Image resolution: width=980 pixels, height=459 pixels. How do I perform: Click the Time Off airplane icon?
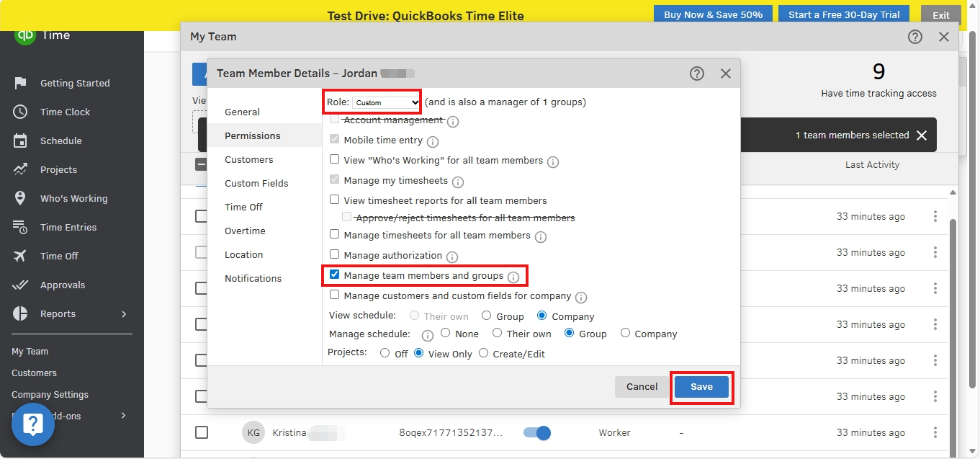pos(20,256)
